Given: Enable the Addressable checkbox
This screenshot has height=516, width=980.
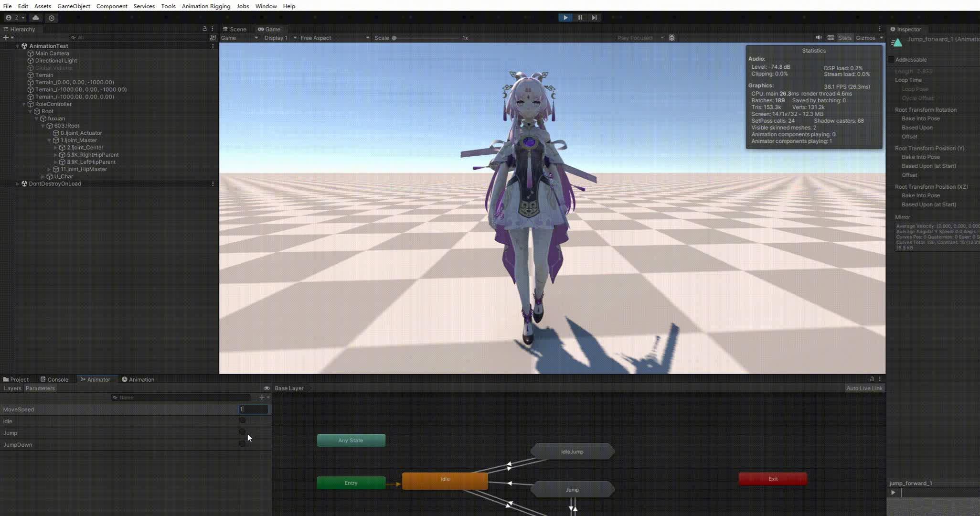Looking at the screenshot, I should [891, 60].
